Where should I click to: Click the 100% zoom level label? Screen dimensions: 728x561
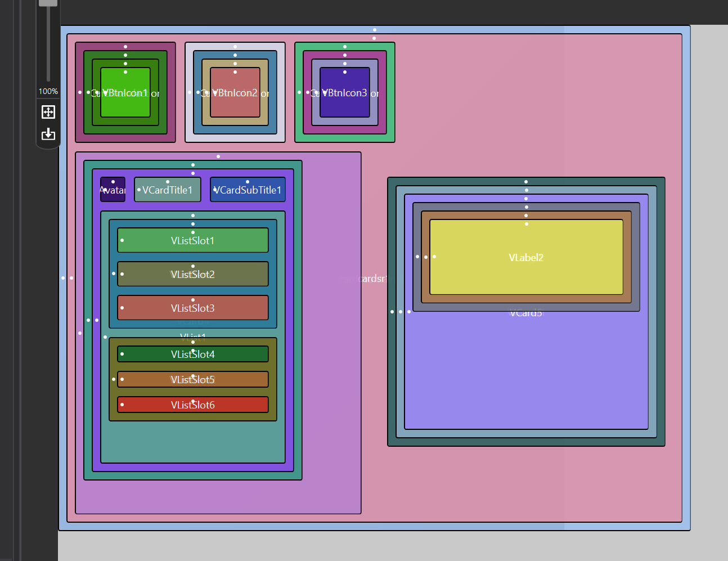(x=48, y=91)
